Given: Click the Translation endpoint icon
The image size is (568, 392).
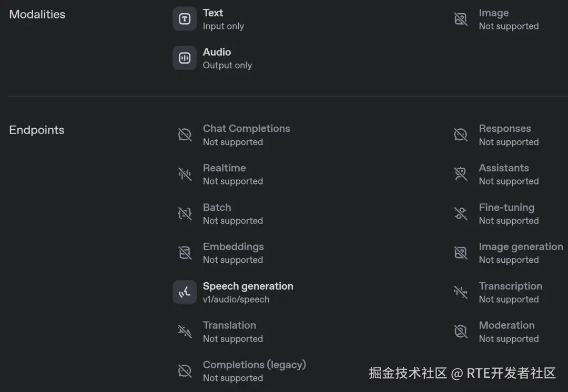Looking at the screenshot, I should pyautogui.click(x=185, y=332).
